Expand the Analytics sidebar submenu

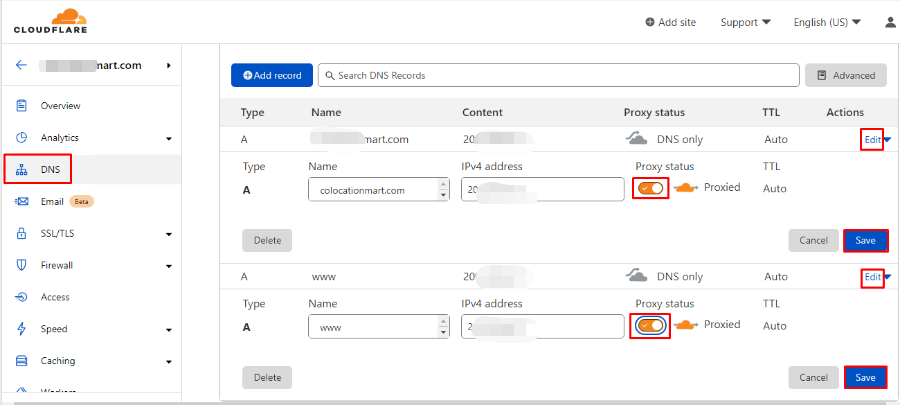(x=168, y=139)
